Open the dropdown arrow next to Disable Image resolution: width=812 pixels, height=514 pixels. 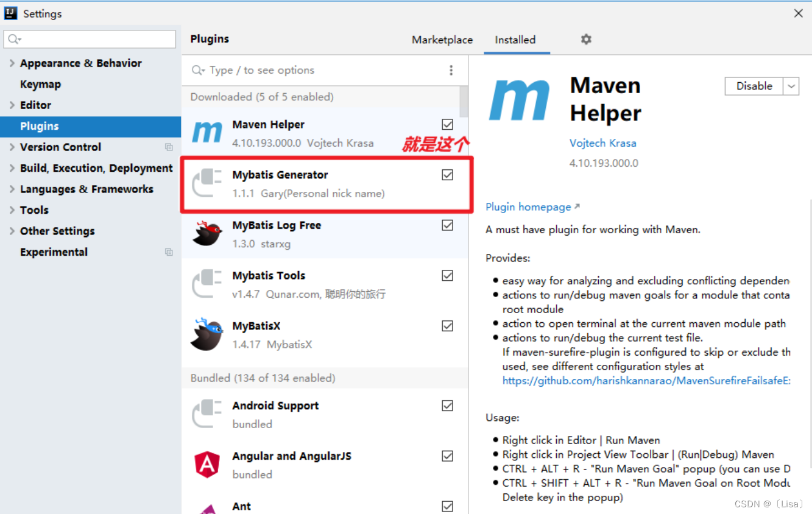coord(791,86)
